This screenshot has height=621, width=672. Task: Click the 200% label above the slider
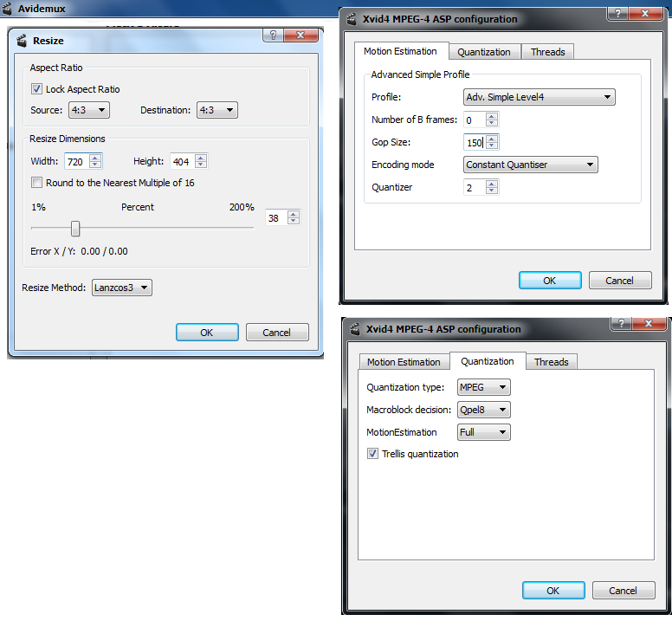pos(242,207)
